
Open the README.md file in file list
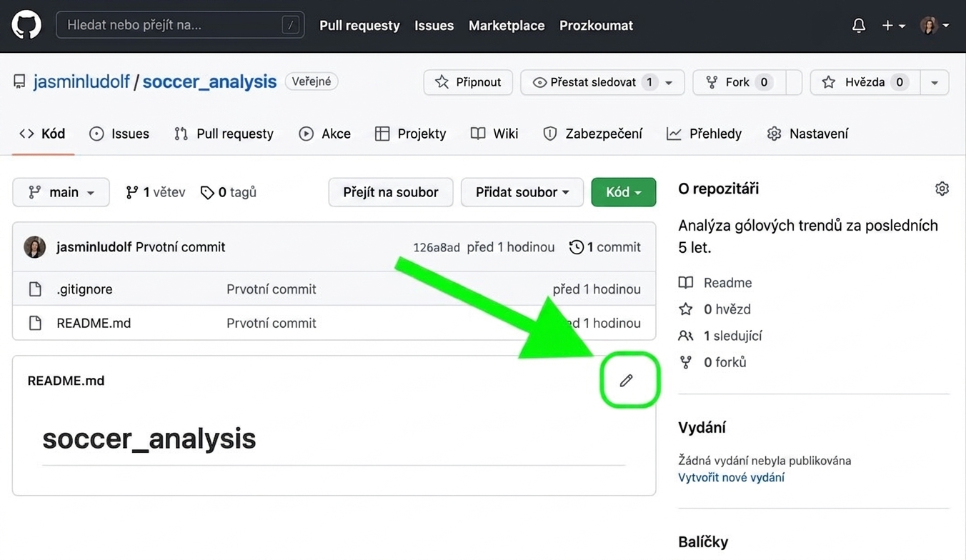[x=94, y=323]
